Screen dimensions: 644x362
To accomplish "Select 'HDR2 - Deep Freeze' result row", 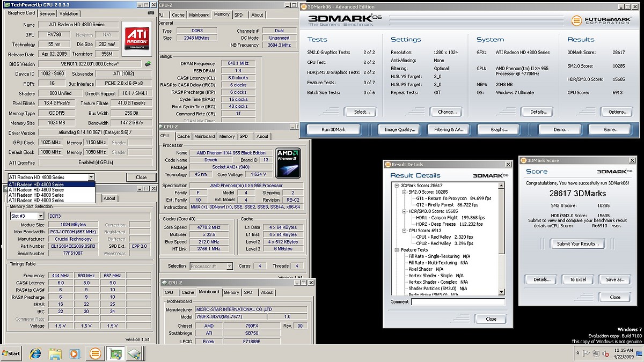I will coord(450,224).
